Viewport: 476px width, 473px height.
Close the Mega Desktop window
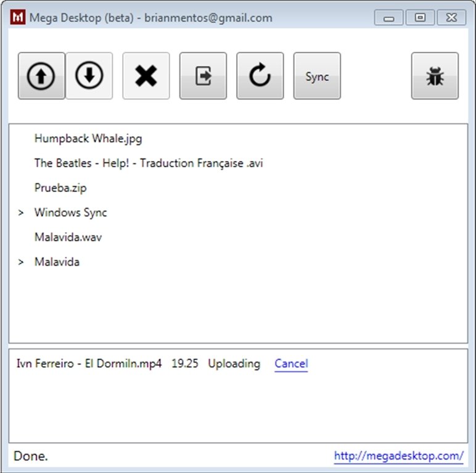[451, 18]
